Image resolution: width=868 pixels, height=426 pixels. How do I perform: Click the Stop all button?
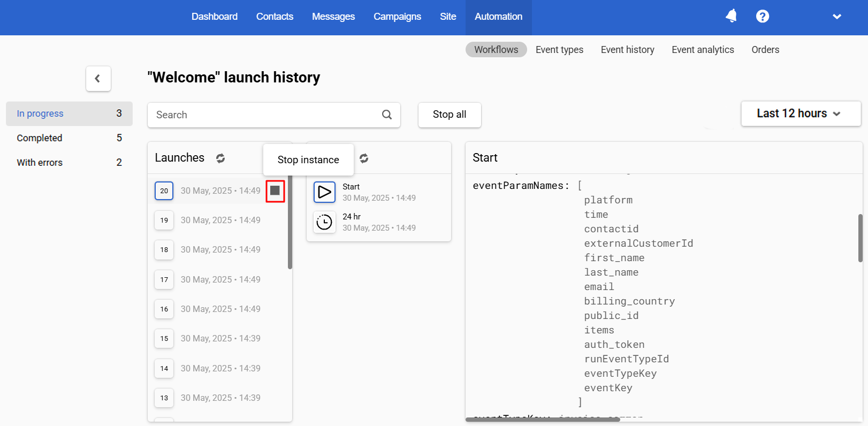[450, 115]
